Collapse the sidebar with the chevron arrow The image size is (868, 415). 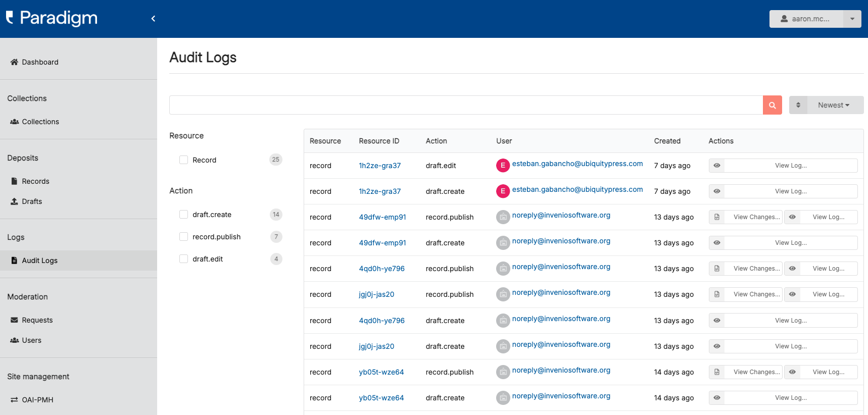pyautogui.click(x=153, y=19)
